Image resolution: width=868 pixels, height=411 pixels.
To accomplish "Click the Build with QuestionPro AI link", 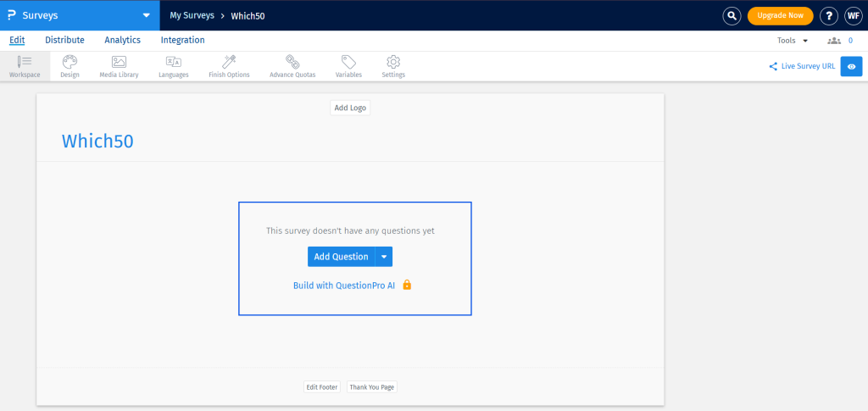I will click(344, 286).
